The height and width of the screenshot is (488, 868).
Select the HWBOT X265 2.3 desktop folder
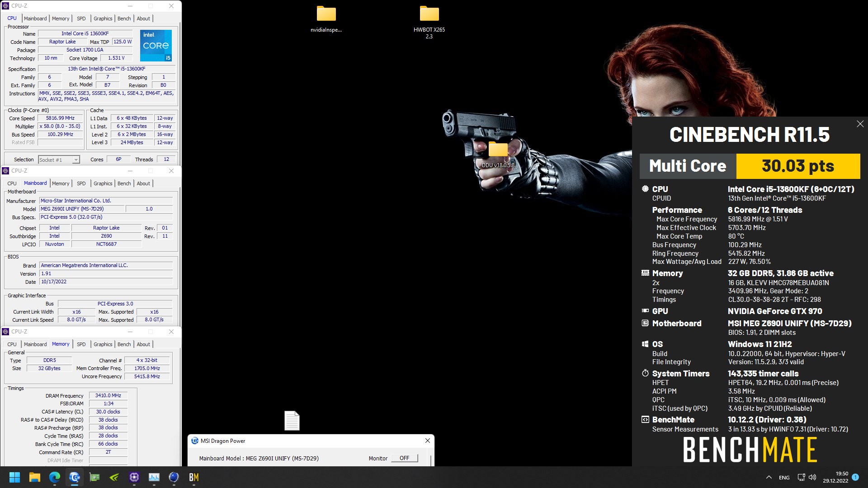click(x=429, y=22)
